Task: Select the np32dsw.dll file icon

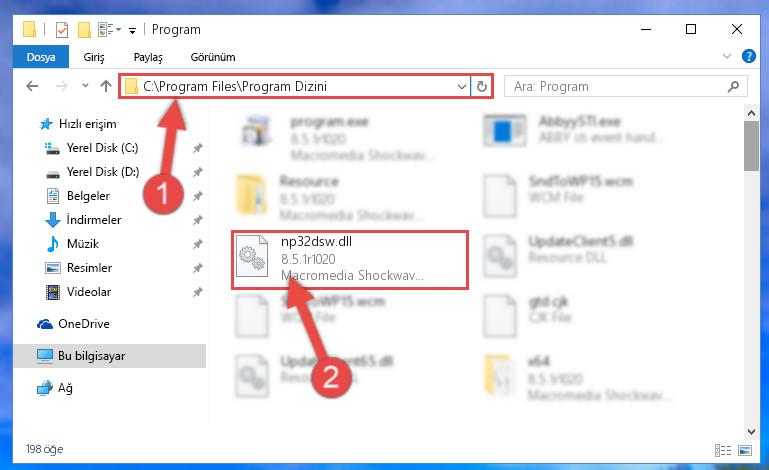Action: pos(252,256)
